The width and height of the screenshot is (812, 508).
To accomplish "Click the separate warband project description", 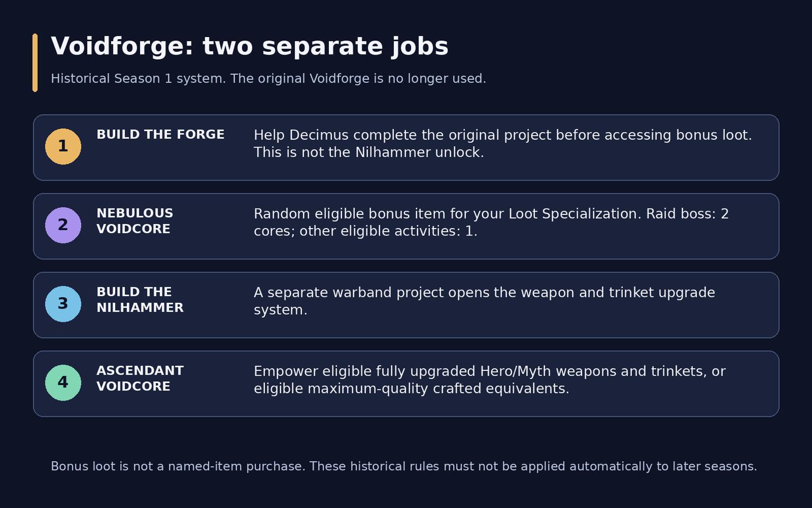I will 484,301.
